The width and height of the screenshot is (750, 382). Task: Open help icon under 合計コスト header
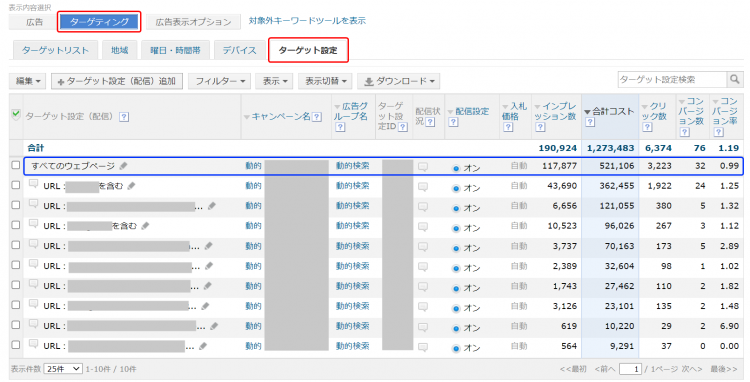590,122
